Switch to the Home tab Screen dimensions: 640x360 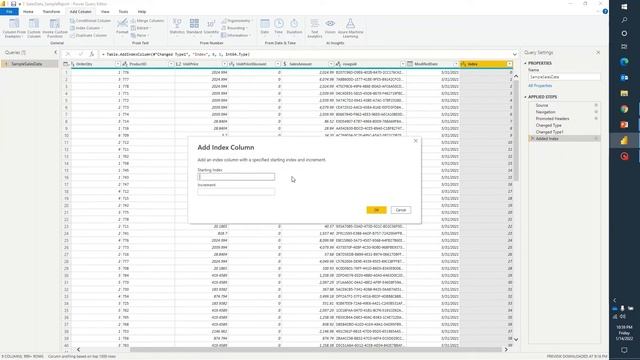pos(28,12)
